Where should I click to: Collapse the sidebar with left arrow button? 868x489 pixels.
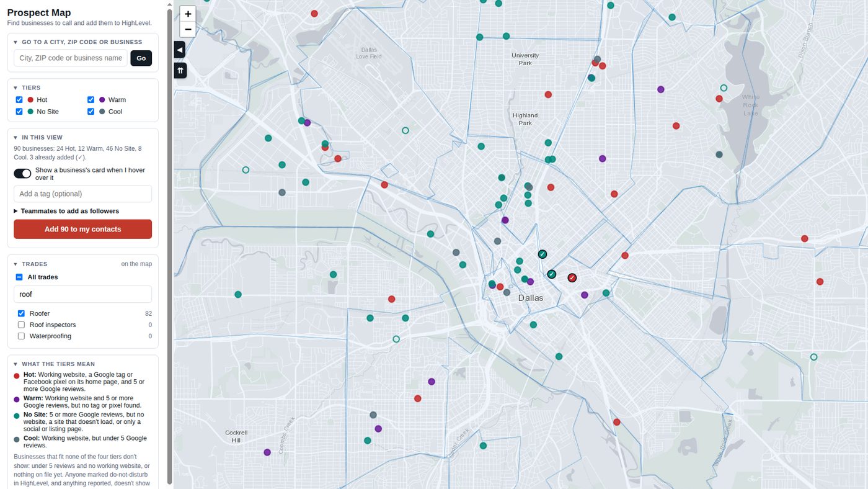coord(180,50)
